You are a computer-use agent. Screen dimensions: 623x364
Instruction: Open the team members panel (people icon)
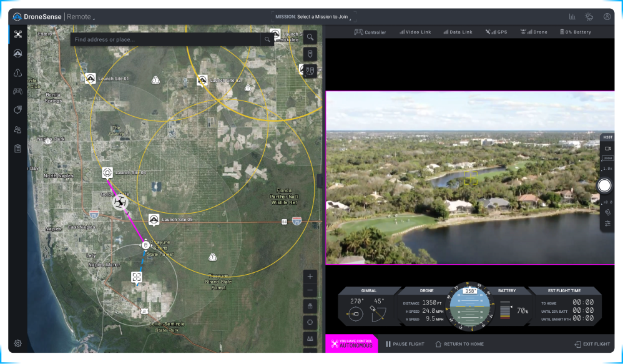point(17,129)
